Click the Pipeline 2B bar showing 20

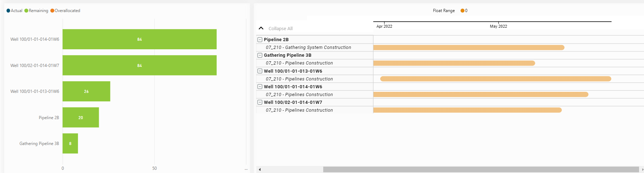(81, 118)
